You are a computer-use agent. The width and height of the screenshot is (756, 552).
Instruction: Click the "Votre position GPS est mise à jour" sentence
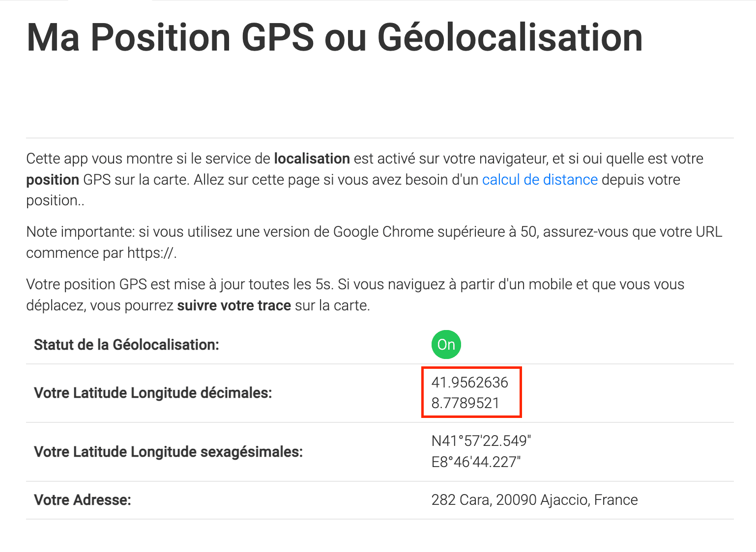tap(147, 284)
